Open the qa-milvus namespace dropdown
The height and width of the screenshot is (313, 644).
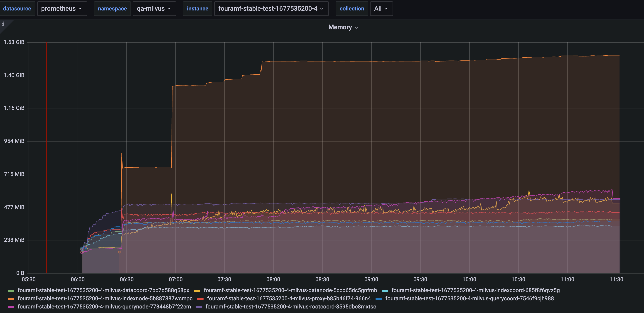153,8
